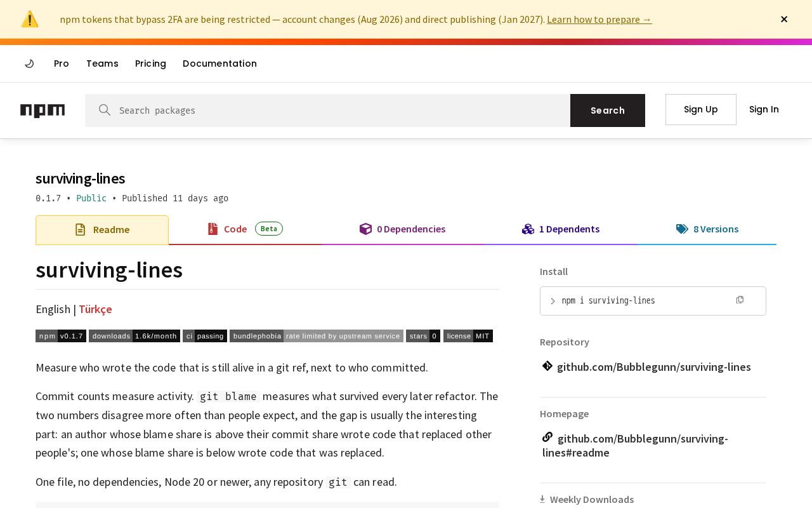This screenshot has height=508, width=812.
Task: Click the license MIT badge
Action: tap(468, 336)
